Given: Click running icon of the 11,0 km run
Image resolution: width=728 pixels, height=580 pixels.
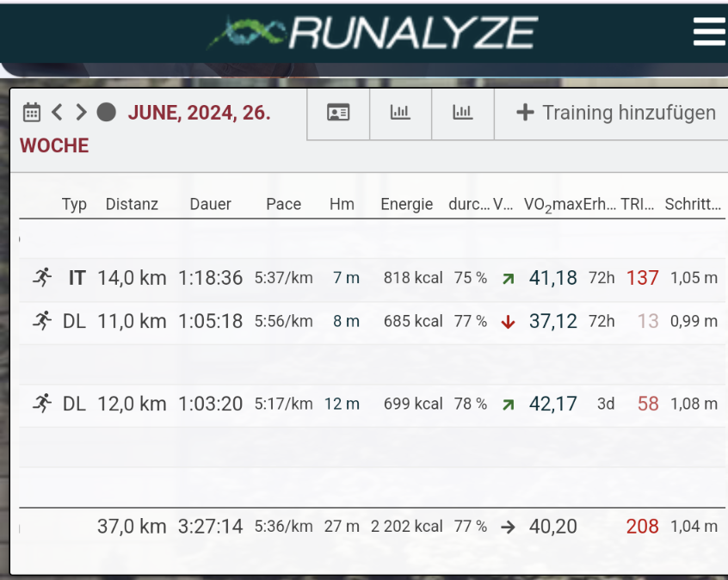Looking at the screenshot, I should pyautogui.click(x=41, y=321).
